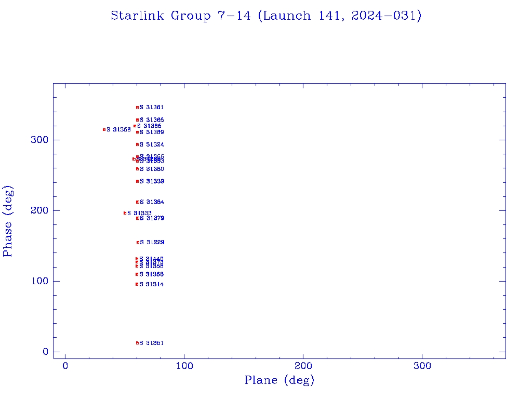Click the Phase axis tick label "0"
Viewport: 532px width, 399px height.
tap(46, 352)
